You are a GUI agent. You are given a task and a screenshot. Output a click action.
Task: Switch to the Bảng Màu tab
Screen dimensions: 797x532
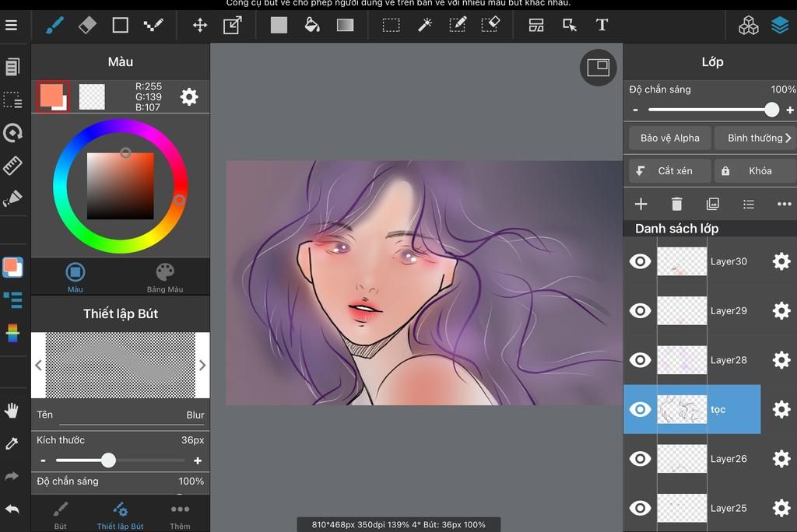click(165, 278)
